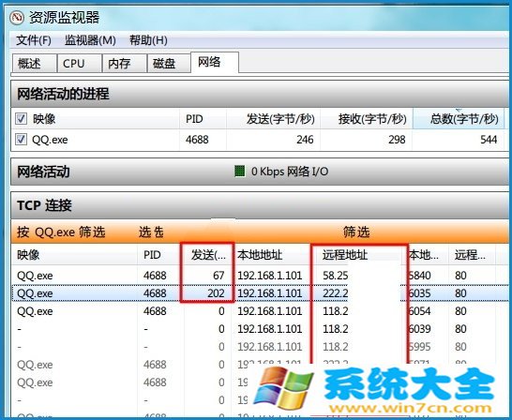Viewport: 512px width, 420px height.
Task: Collapse the TCP 连接 section header
Action: pyautogui.click(x=260, y=205)
